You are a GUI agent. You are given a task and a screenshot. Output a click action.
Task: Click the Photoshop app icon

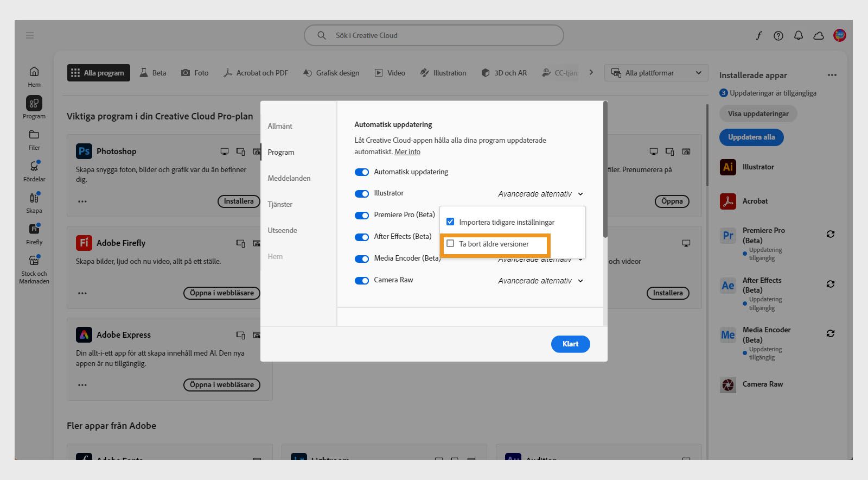[x=84, y=151]
